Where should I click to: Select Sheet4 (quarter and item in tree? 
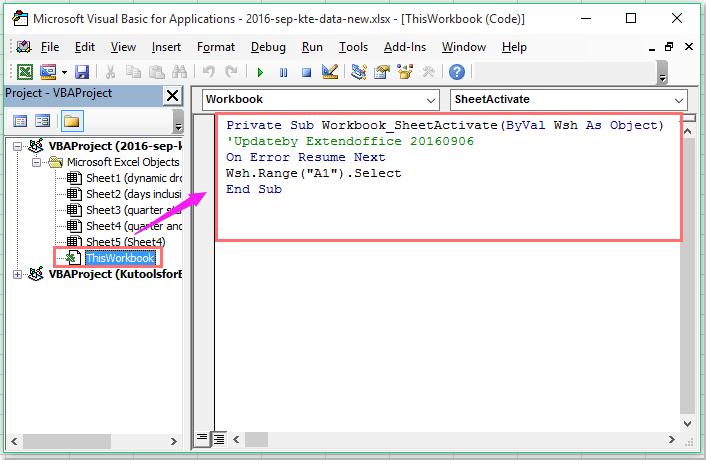click(124, 226)
